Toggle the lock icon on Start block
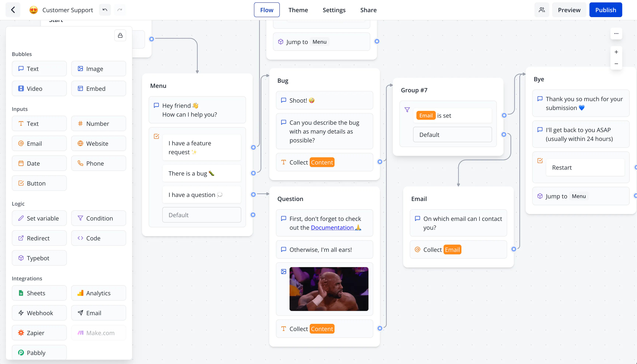The width and height of the screenshot is (637, 364). tap(120, 35)
